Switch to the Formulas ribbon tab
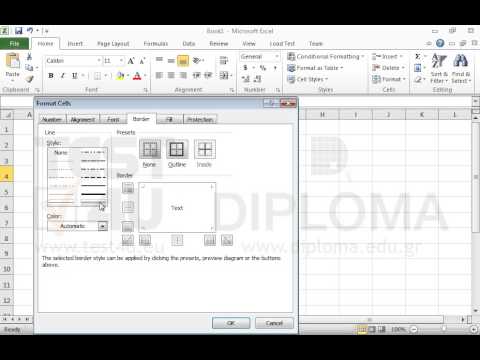 click(x=156, y=44)
